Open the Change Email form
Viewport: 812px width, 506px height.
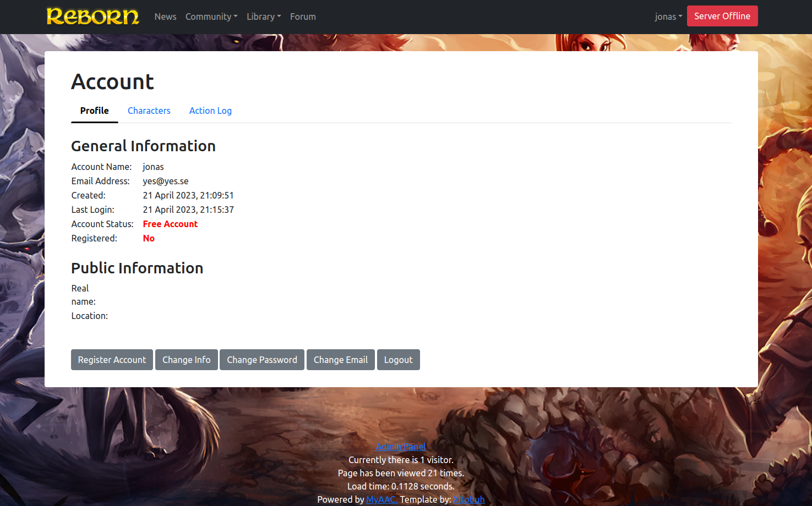click(x=340, y=359)
